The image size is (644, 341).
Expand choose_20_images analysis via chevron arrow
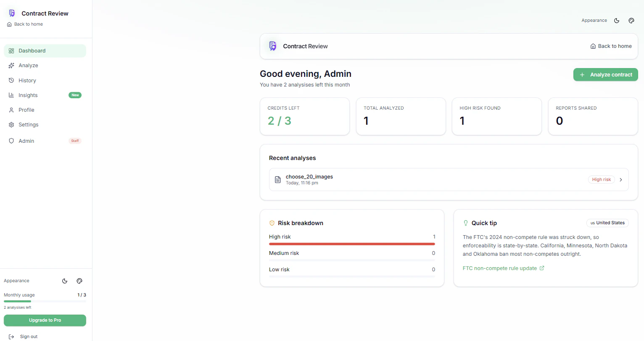click(x=621, y=180)
